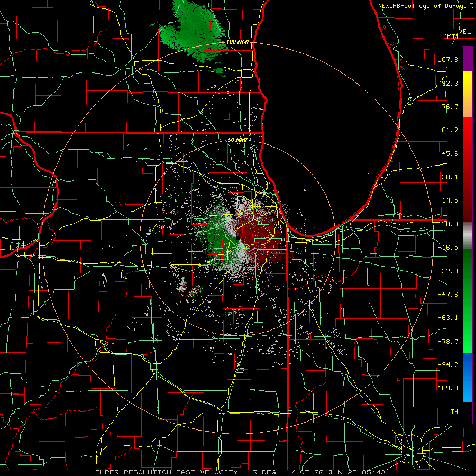Click the -63.1 scale value
Image resolution: width=476 pixels, height=476 pixels.
[x=448, y=318]
